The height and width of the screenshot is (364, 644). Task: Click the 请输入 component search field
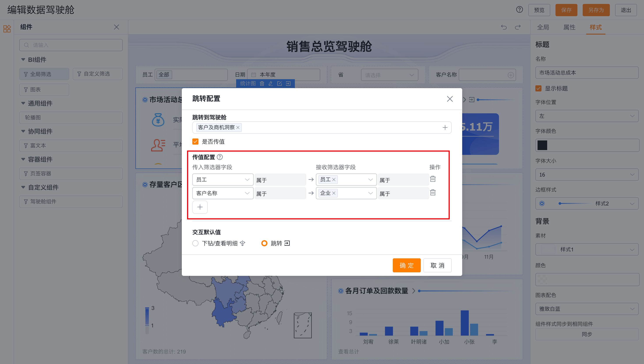pyautogui.click(x=71, y=45)
